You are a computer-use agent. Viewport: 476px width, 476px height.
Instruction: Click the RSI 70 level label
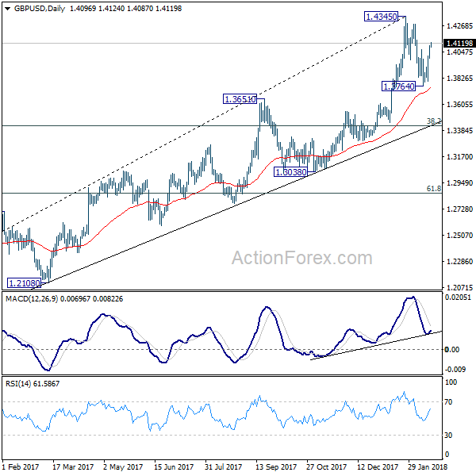click(x=448, y=402)
